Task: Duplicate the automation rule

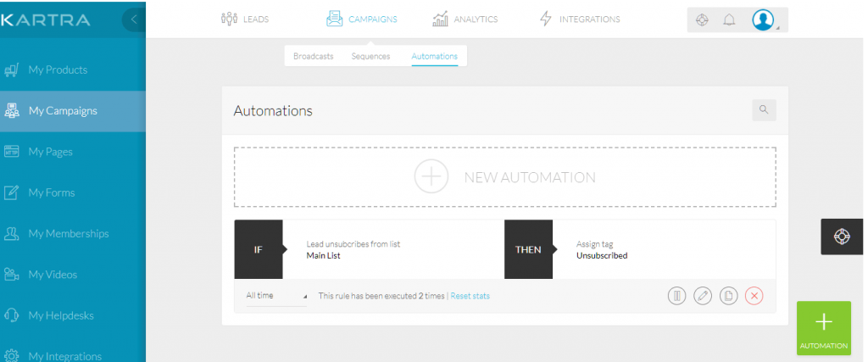Action: pyautogui.click(x=728, y=296)
